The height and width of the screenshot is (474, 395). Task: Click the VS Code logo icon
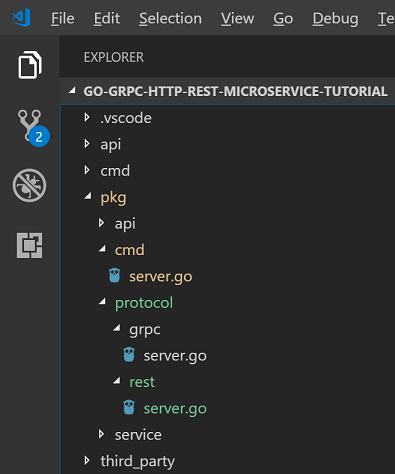pos(21,18)
